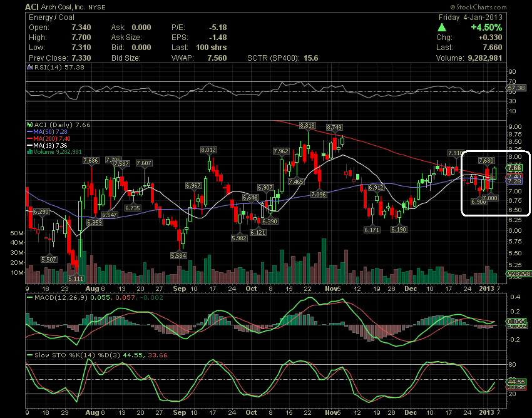The width and height of the screenshot is (532, 418).
Task: Click the SCTR (SP400) 15.6 reading
Action: click(283, 58)
